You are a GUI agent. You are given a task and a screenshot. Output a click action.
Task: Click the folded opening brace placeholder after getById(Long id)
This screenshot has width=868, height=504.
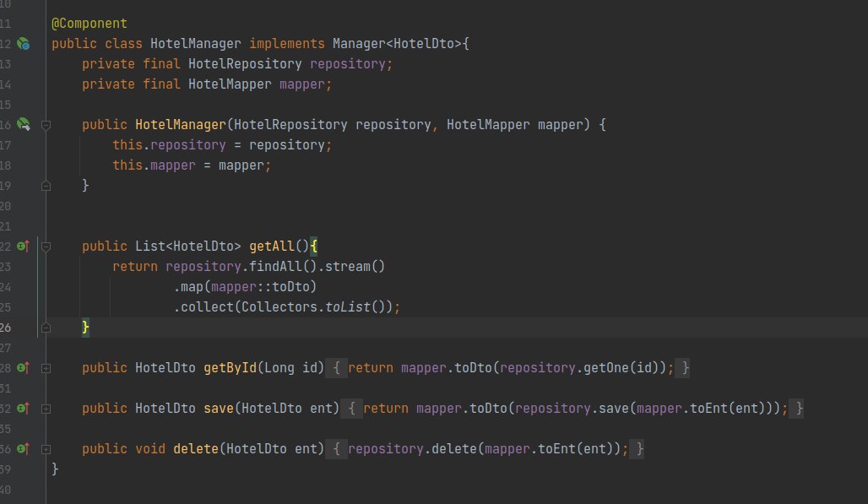pos(336,368)
